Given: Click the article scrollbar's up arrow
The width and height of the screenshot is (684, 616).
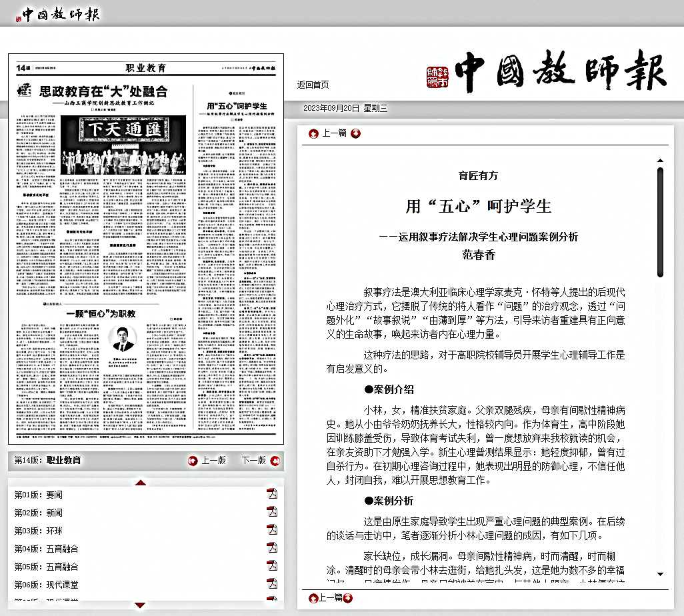Looking at the screenshot, I should point(660,161).
